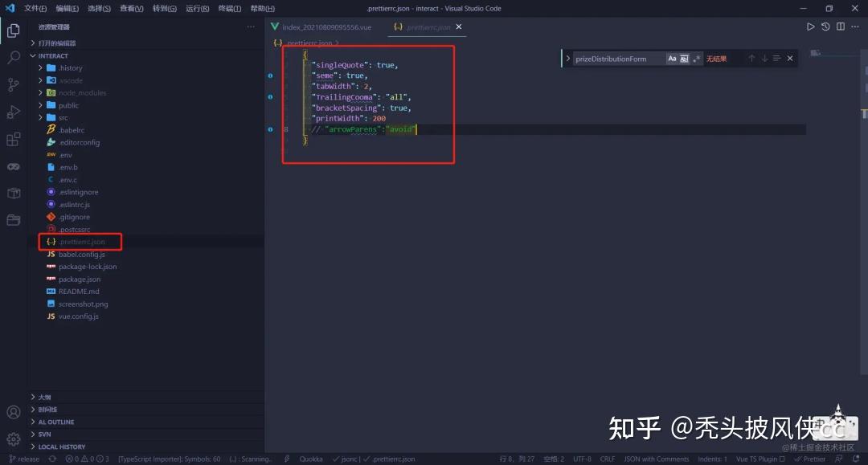Click the 空格: 2 indentation setting
868x465 pixels.
[554, 459]
